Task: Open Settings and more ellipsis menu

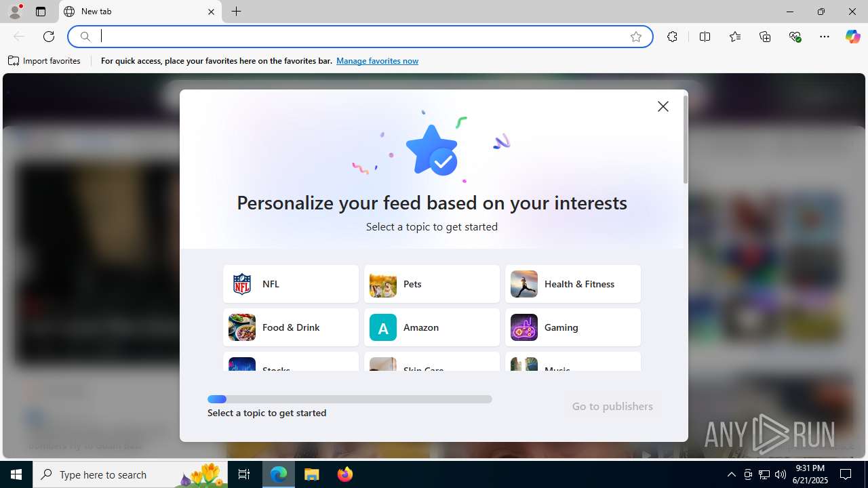Action: click(825, 37)
